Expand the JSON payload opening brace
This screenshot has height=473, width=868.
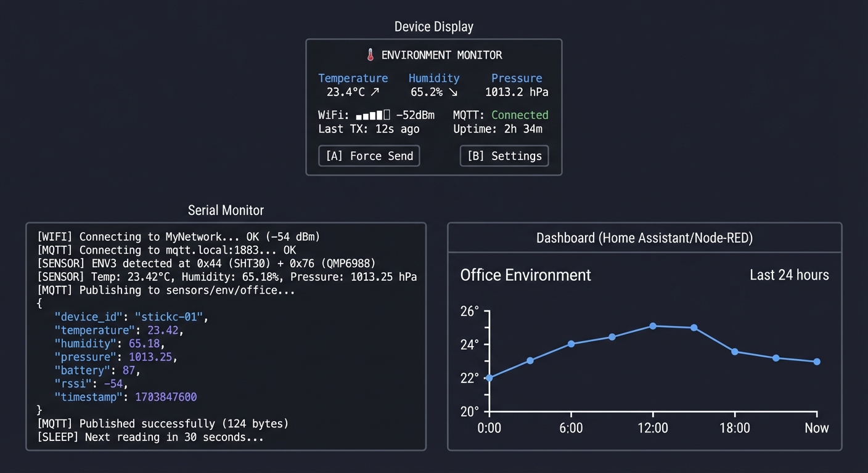(x=38, y=303)
